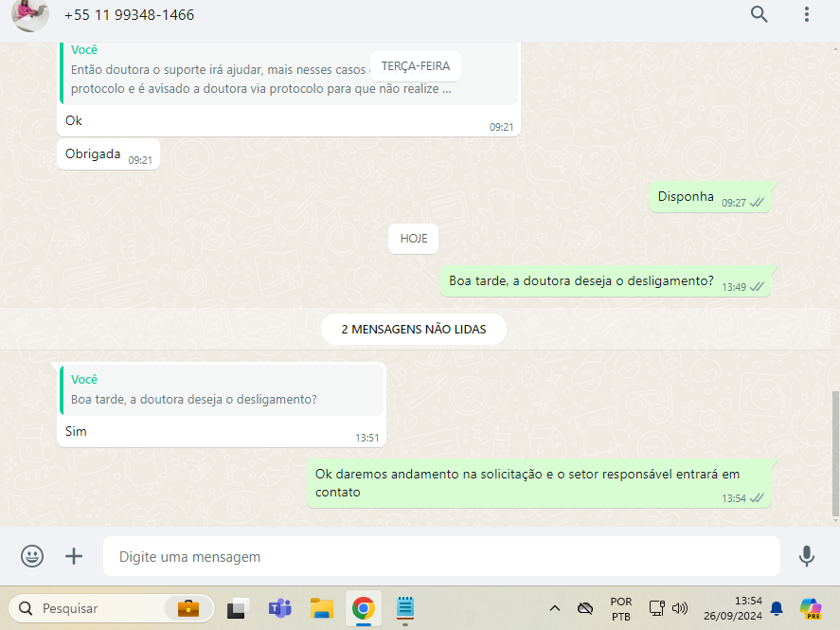Viewport: 840px width, 630px height.
Task: Click the 'TERÇA-FEIRA' date label
Action: [x=415, y=66]
